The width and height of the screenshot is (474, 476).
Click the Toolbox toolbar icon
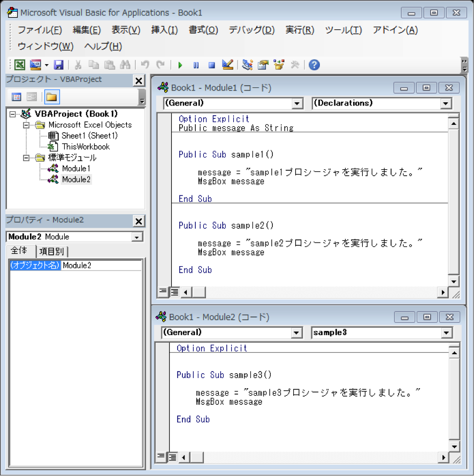click(294, 65)
